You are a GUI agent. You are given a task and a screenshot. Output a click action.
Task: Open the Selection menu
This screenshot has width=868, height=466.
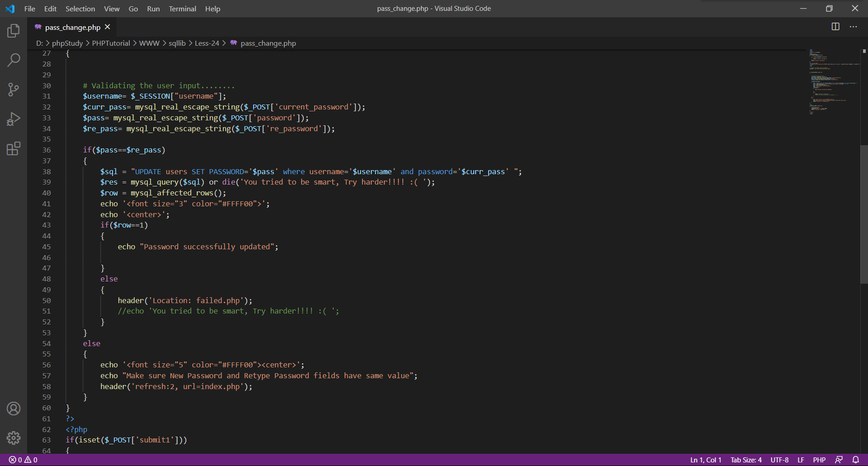tap(80, 9)
